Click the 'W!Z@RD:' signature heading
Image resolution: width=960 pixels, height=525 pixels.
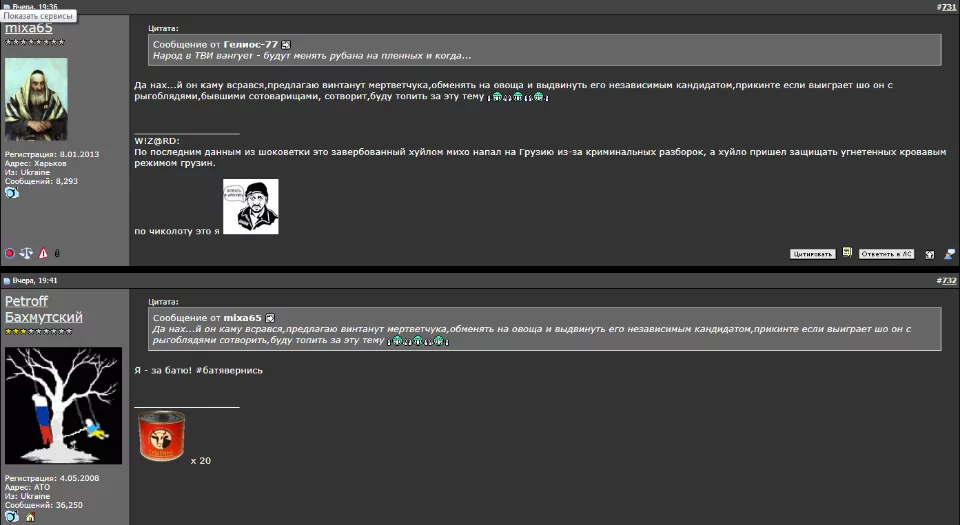(157, 141)
